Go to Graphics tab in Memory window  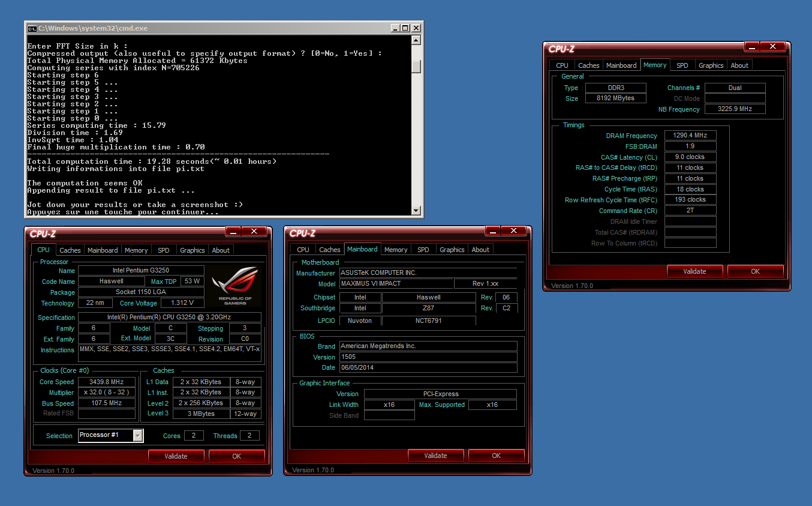pos(711,65)
